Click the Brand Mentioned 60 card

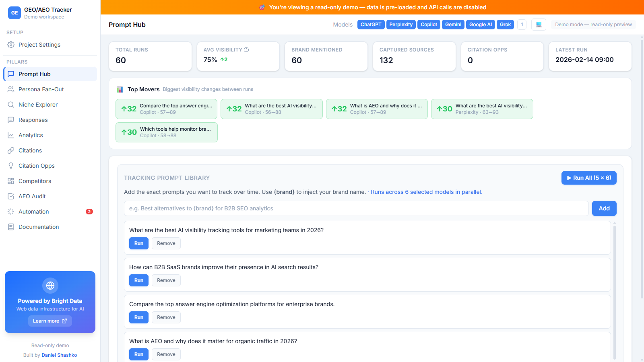(326, 56)
